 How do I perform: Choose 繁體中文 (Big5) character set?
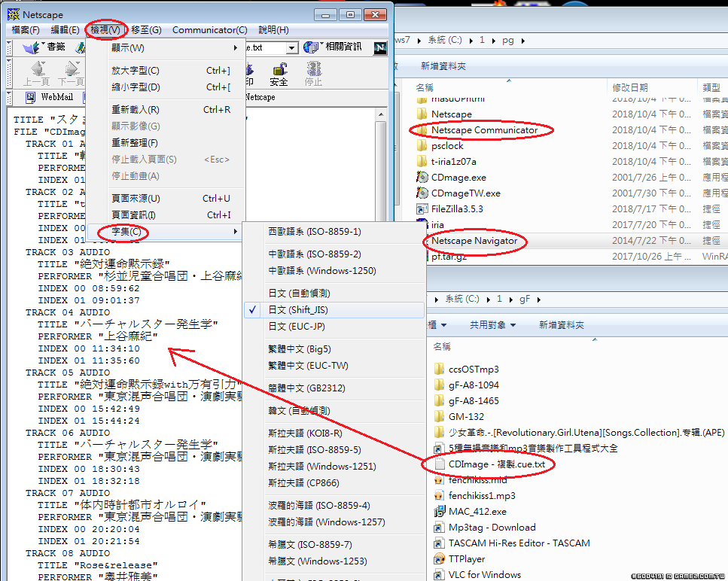point(300,349)
